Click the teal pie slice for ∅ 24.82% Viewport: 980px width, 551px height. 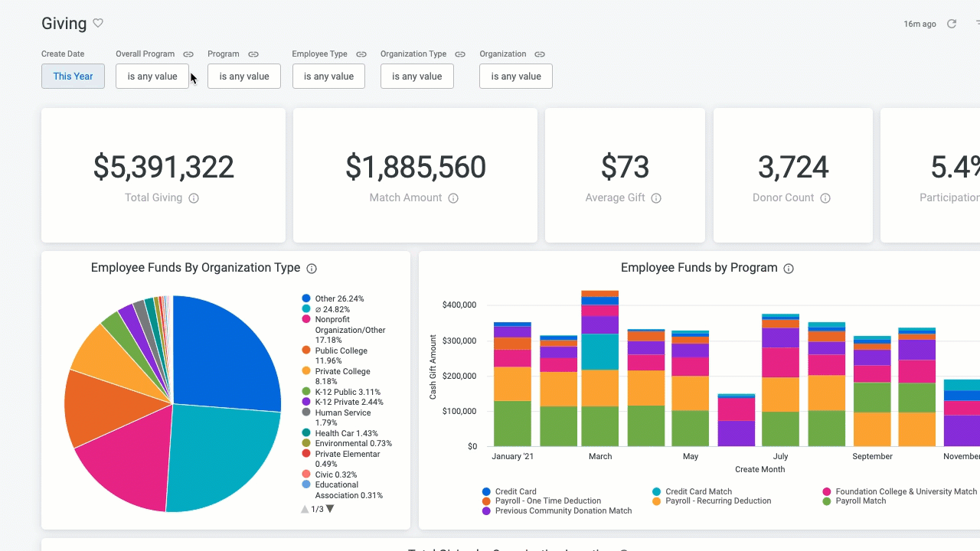click(x=218, y=455)
